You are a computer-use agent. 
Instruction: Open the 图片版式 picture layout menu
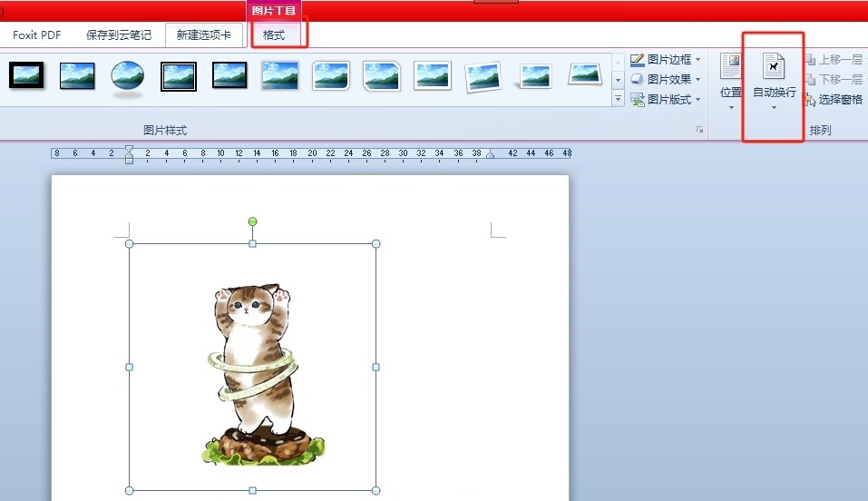pyautogui.click(x=666, y=100)
